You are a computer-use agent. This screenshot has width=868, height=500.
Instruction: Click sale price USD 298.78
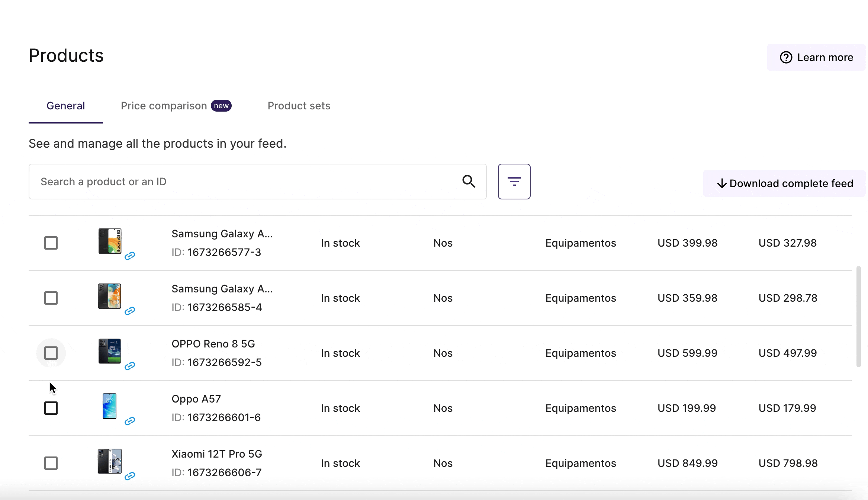(788, 298)
